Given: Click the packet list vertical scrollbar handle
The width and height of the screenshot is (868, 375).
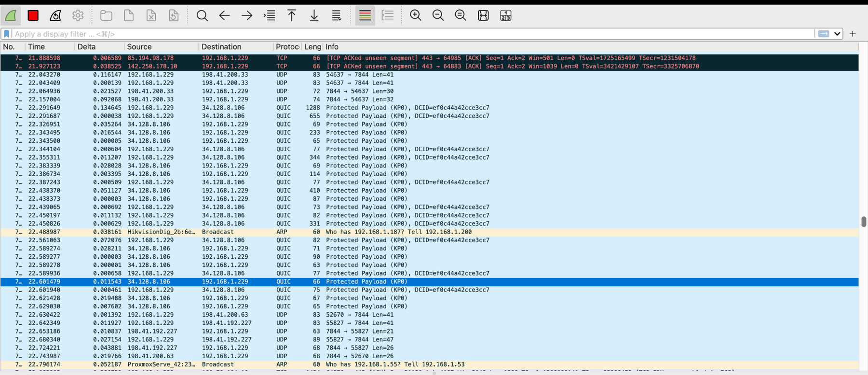Looking at the screenshot, I should point(864,222).
